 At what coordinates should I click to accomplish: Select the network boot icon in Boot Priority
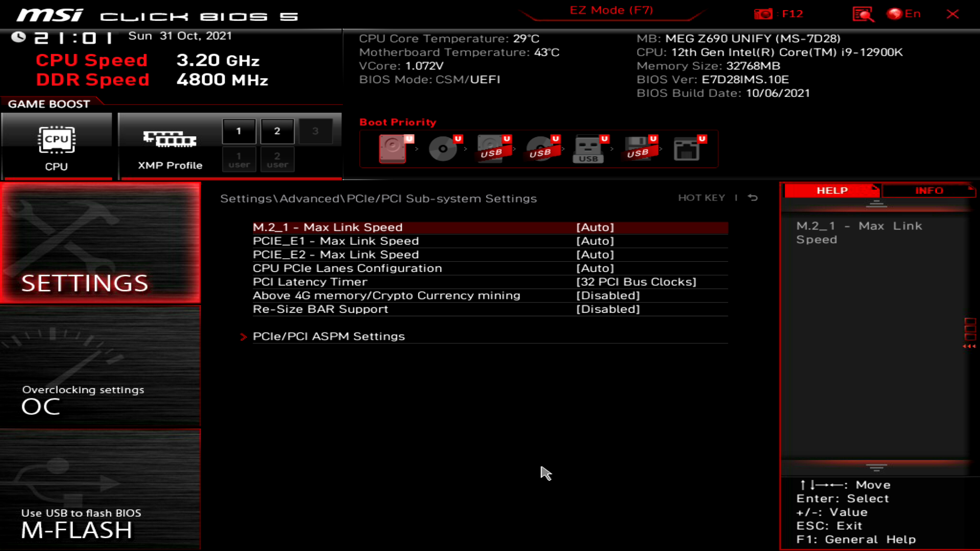tap(688, 149)
